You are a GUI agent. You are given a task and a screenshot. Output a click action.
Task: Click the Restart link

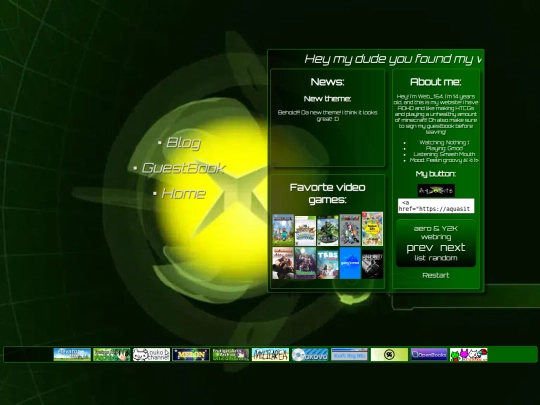[x=436, y=275]
